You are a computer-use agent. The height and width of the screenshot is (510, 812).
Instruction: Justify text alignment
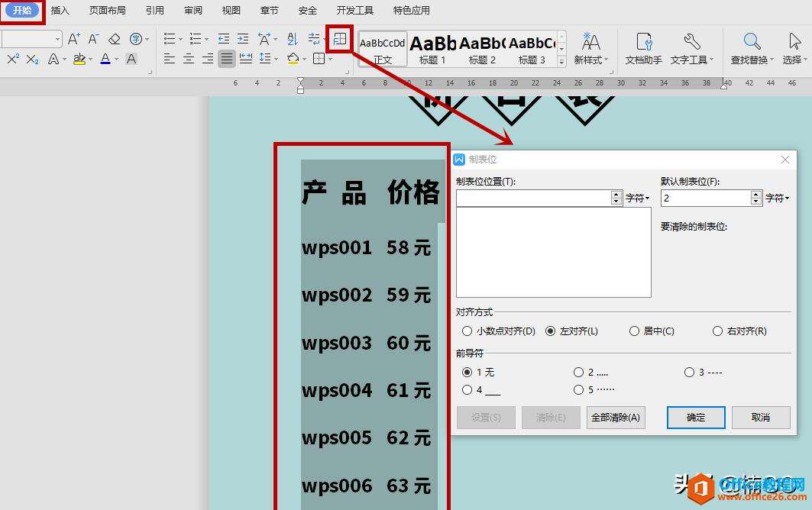[x=227, y=59]
